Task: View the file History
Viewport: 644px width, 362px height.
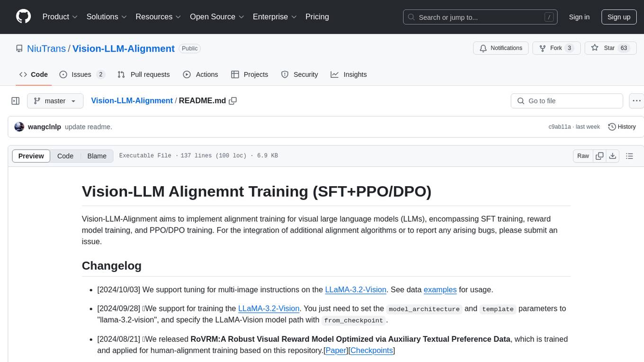Action: 622,127
